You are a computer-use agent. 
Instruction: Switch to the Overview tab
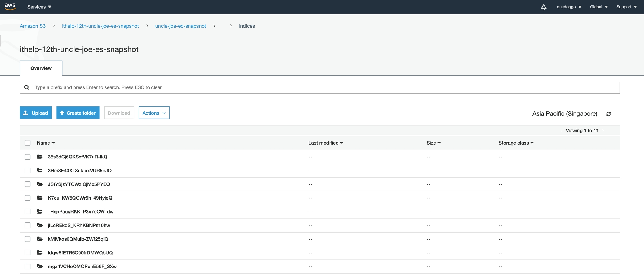pos(41,68)
